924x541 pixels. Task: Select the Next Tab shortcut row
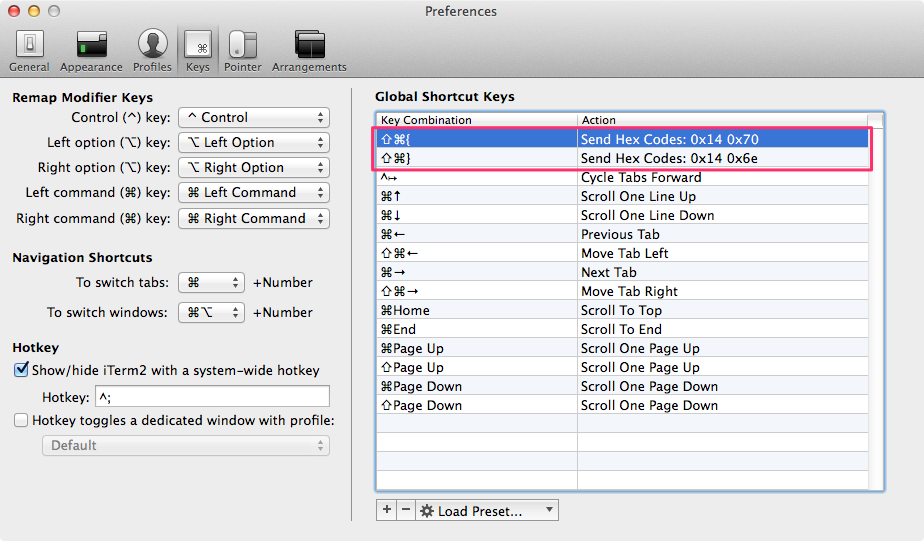pos(622,272)
